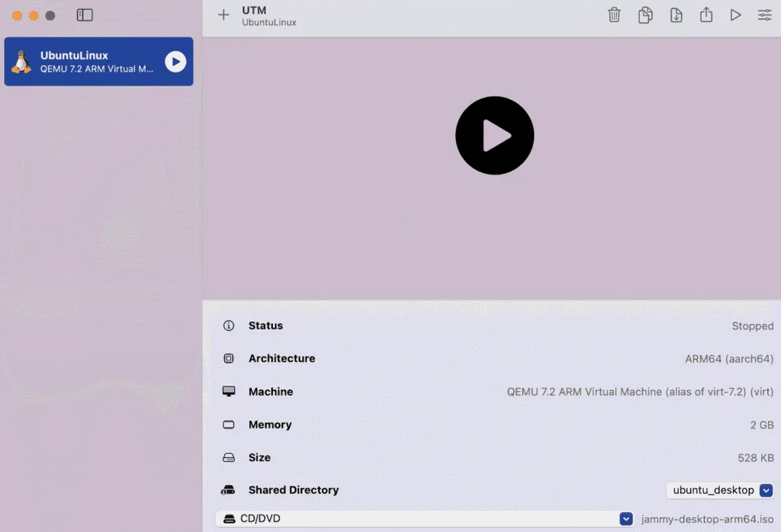Toggle the sidebar visibility icon

coord(85,15)
